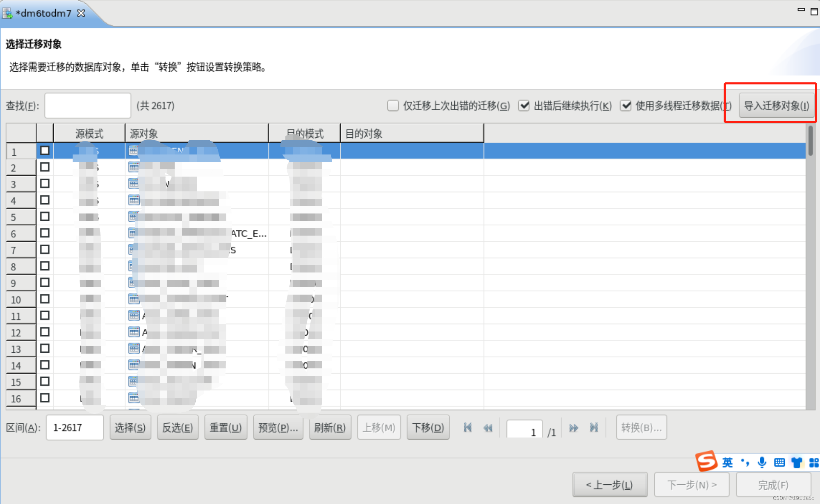Click the 查找 search input field
Image resolution: width=820 pixels, height=504 pixels.
coord(88,106)
